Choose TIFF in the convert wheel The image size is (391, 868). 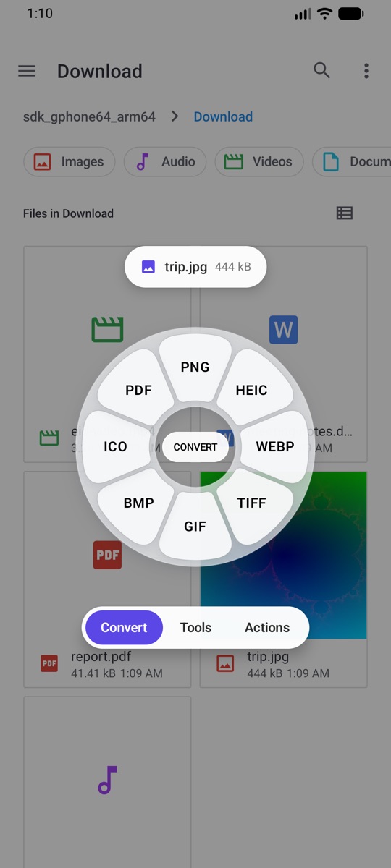(x=252, y=503)
